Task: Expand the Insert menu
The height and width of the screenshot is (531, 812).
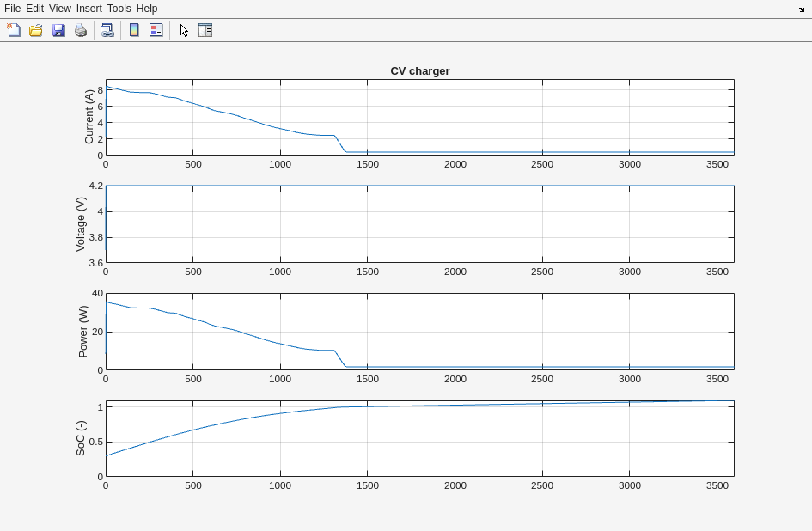Action: coord(89,9)
